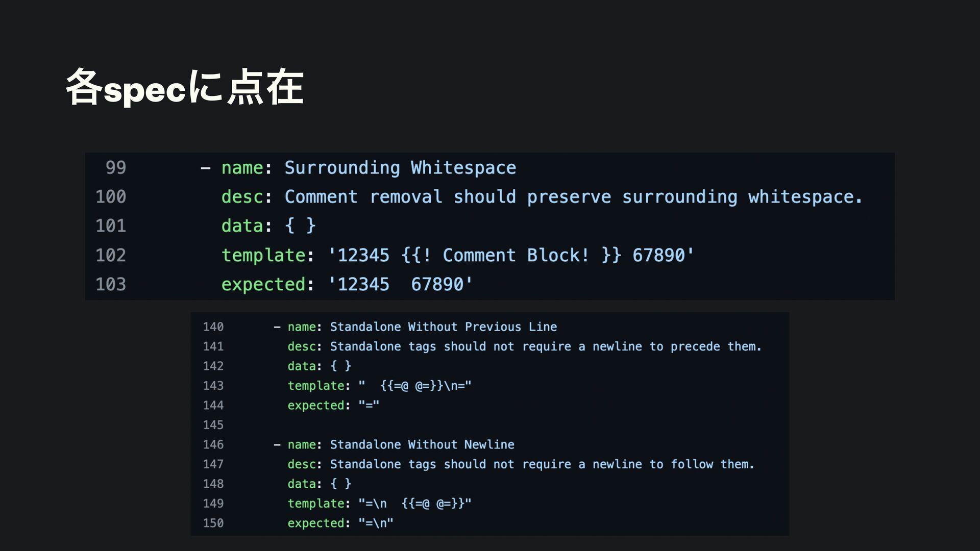The image size is (980, 551).
Task: Click line number 100 in top snippet
Action: tap(111, 197)
